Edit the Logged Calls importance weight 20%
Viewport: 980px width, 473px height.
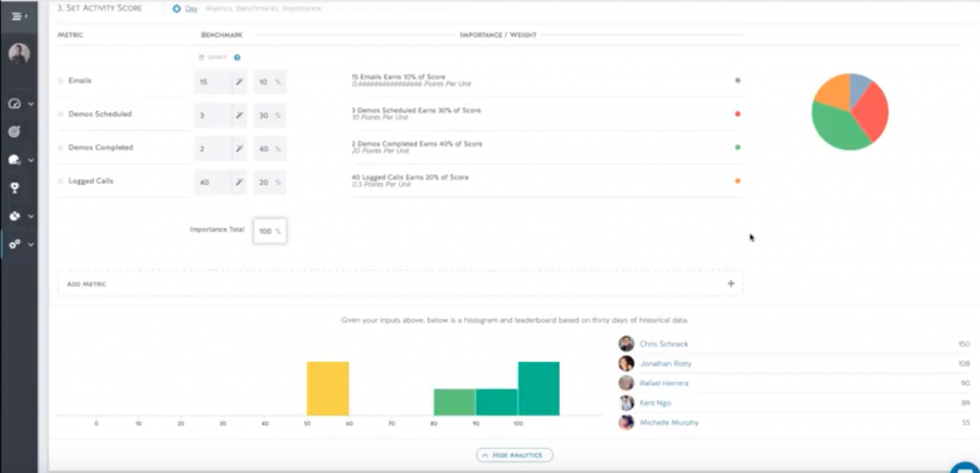tap(270, 183)
